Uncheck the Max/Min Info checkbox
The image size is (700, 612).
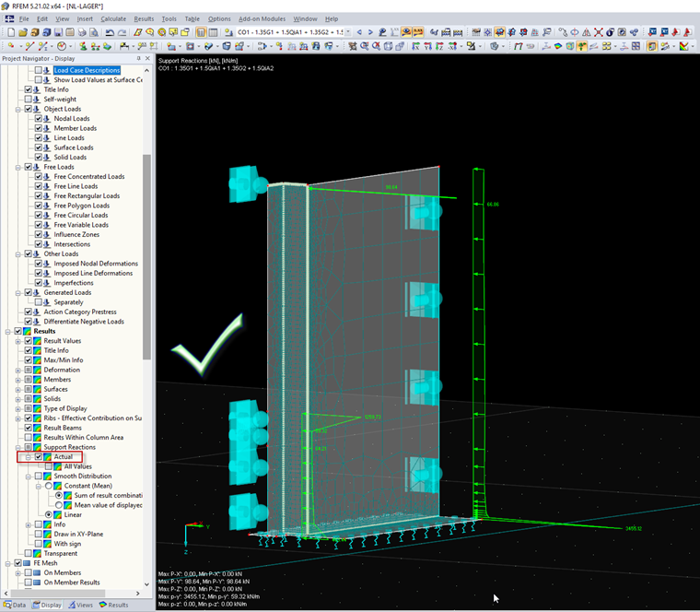pyautogui.click(x=29, y=360)
